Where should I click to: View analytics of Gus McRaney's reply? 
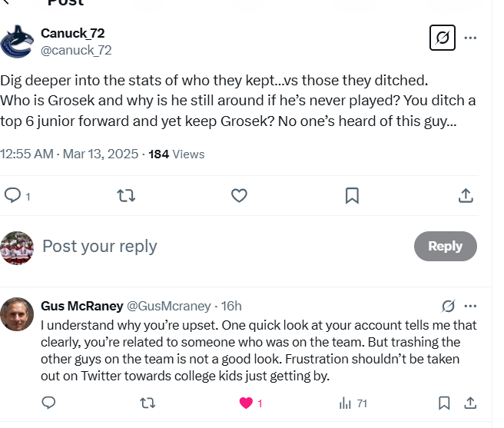click(x=346, y=403)
